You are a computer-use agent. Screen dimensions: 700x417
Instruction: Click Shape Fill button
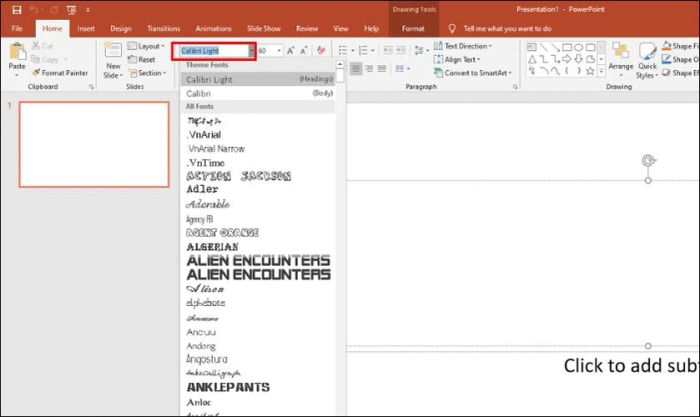(680, 46)
